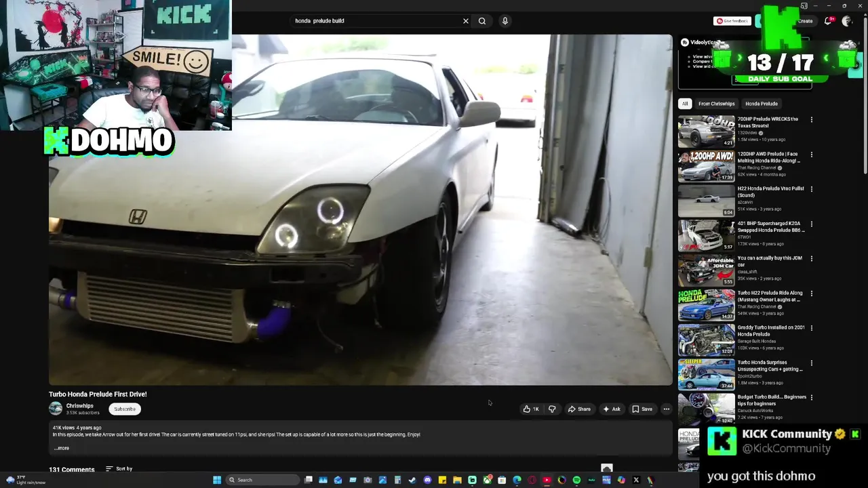Viewport: 868px width, 488px height.
Task: Click the Create button
Action: (805, 21)
